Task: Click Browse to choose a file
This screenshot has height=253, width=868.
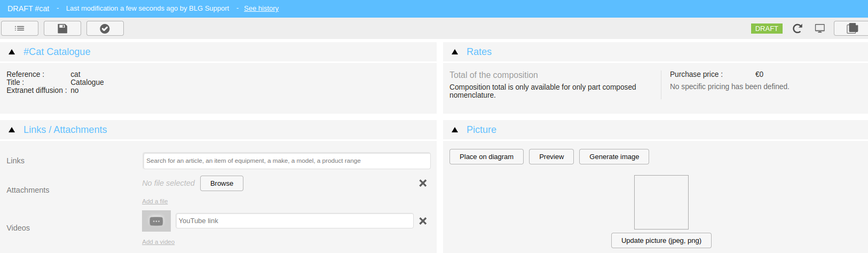Action: (x=222, y=183)
